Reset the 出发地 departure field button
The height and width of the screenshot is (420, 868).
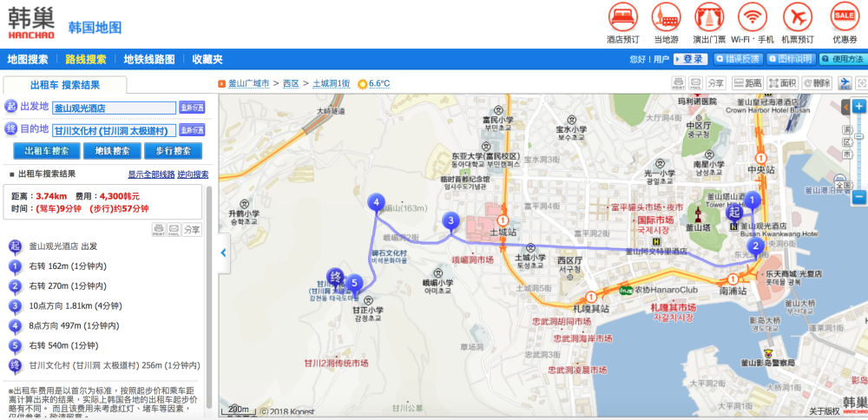pos(192,108)
